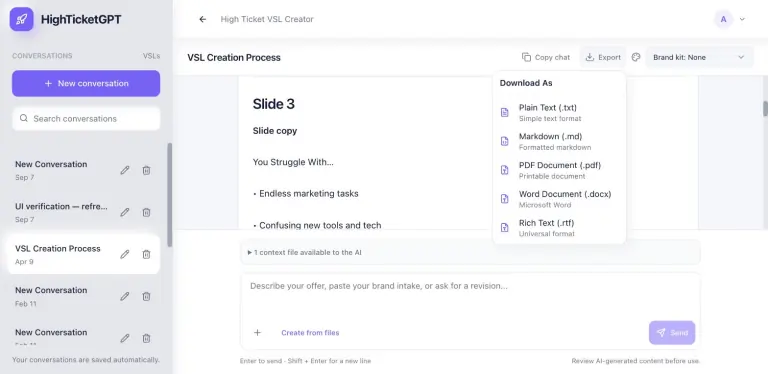Click trash icon on bottom-most New Conversation

[146, 338]
